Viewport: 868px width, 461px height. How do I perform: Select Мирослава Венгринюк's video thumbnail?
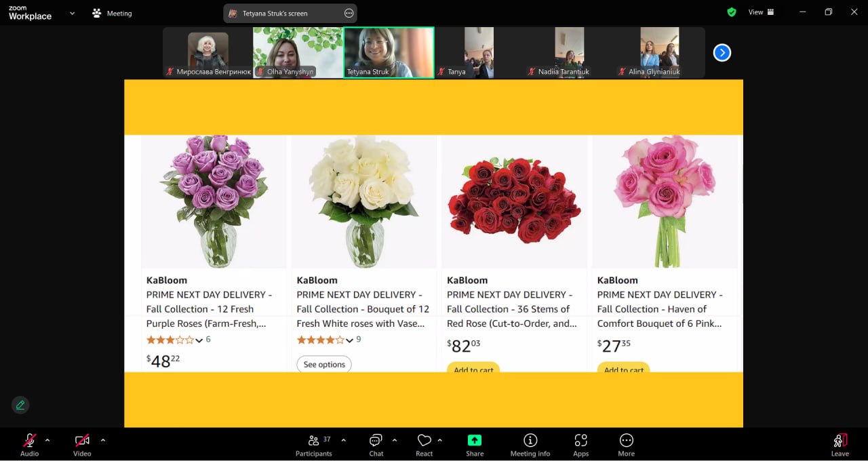208,52
